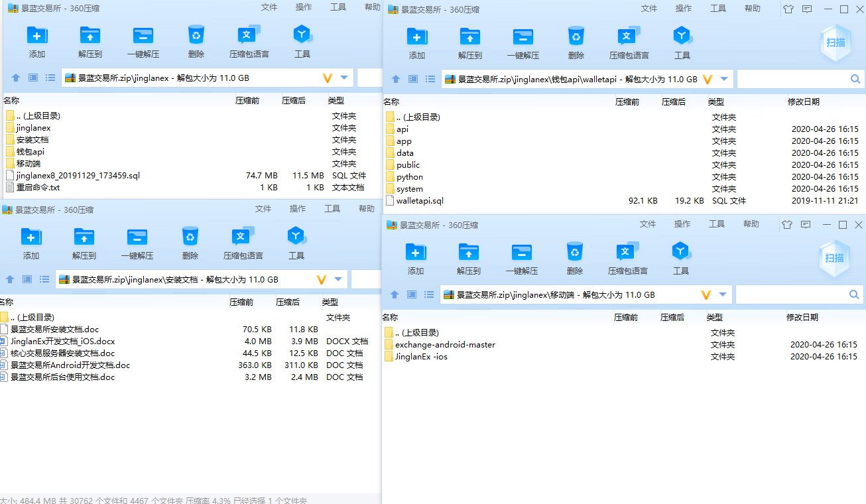The height and width of the screenshot is (504, 866).
Task: Click search magnifier in 移动端 window
Action: [854, 294]
